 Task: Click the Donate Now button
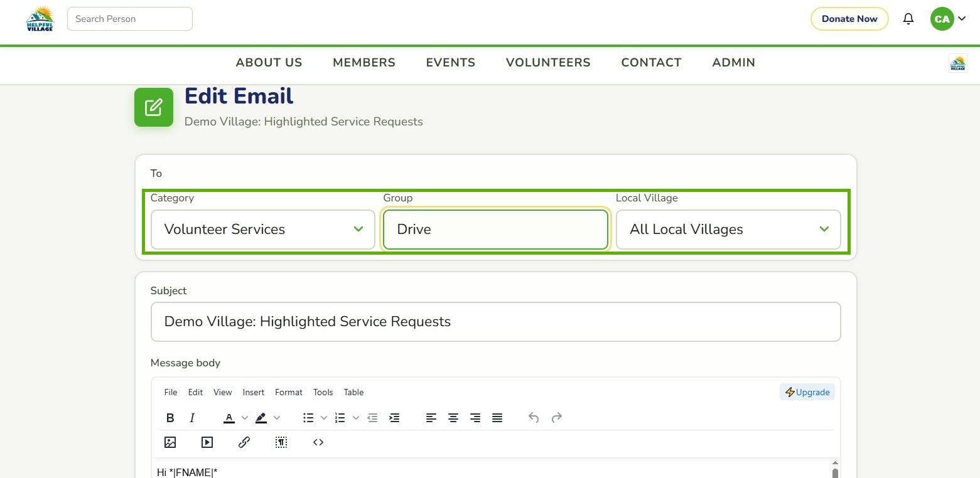pyautogui.click(x=849, y=19)
